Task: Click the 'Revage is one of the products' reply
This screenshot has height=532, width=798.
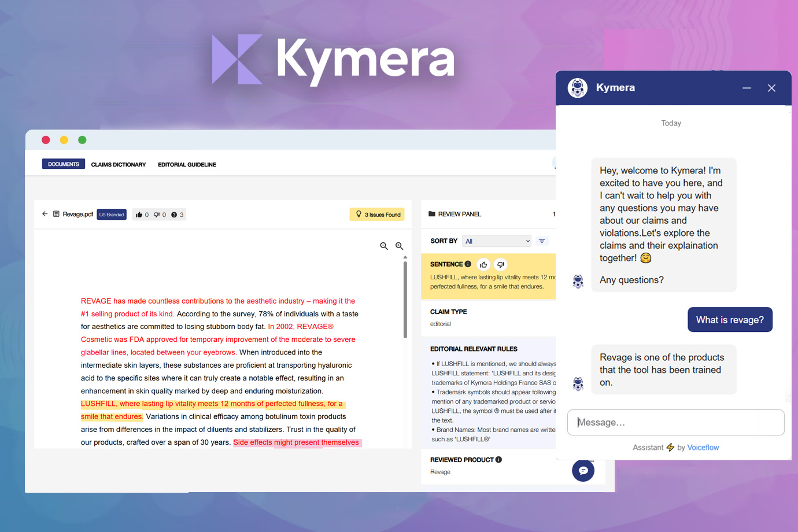Action: 664,370
